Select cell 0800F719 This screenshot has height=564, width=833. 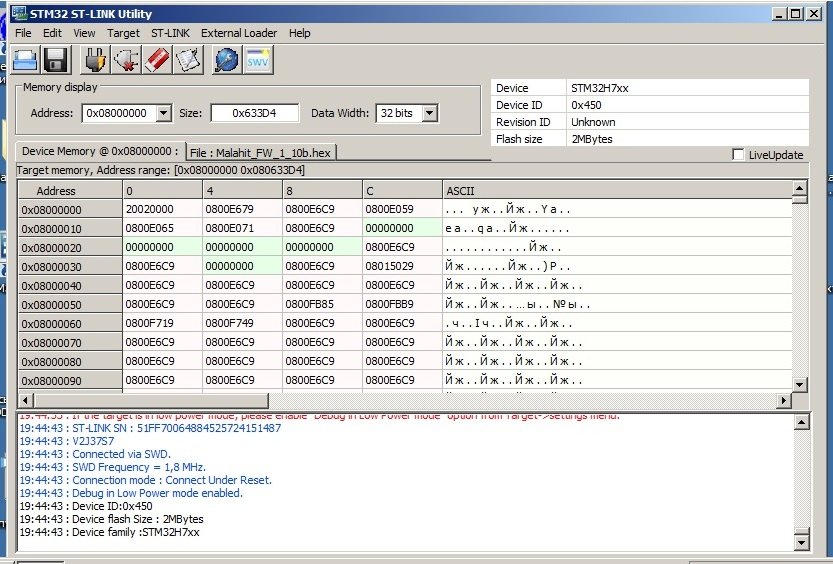pos(163,323)
